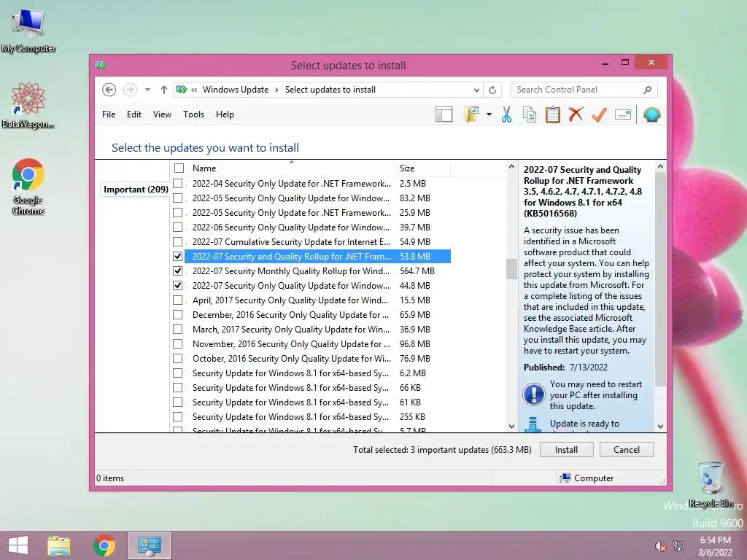Select the Important (209) category tab
Image resolution: width=747 pixels, height=560 pixels.
click(x=136, y=190)
